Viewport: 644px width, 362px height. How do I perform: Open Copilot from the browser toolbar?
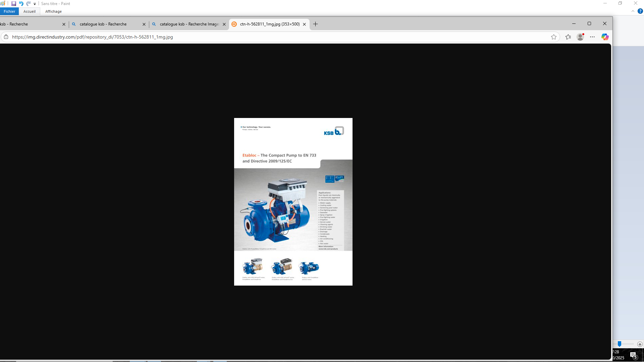coord(605,37)
